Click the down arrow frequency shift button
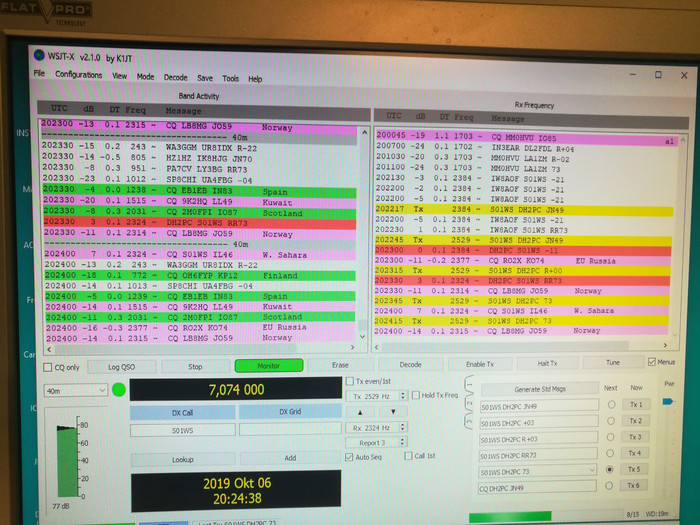The image size is (700, 525). click(x=393, y=412)
